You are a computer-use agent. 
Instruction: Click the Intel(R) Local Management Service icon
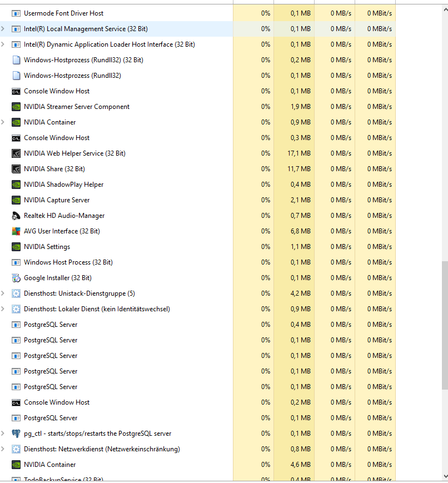coord(16,29)
